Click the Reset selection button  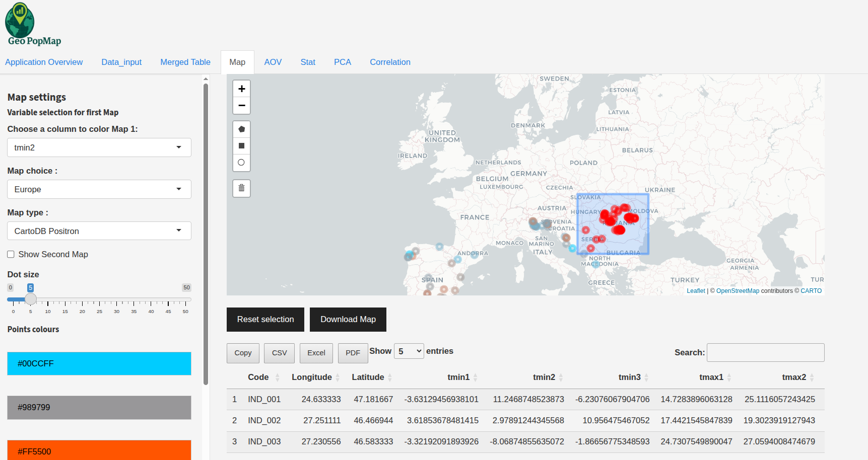[x=265, y=320]
